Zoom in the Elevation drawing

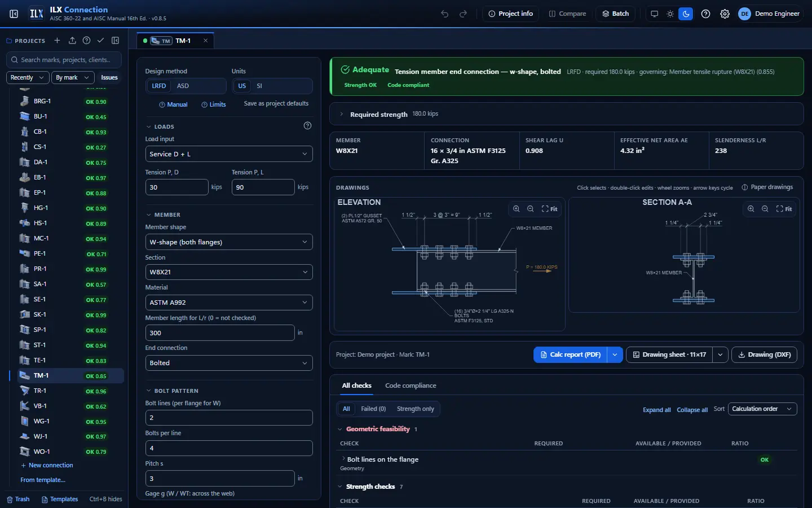[516, 209]
